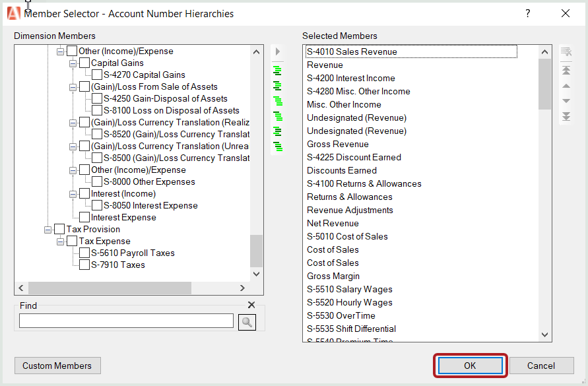This screenshot has height=386, width=588.
Task: Click the Cancel button
Action: point(541,366)
